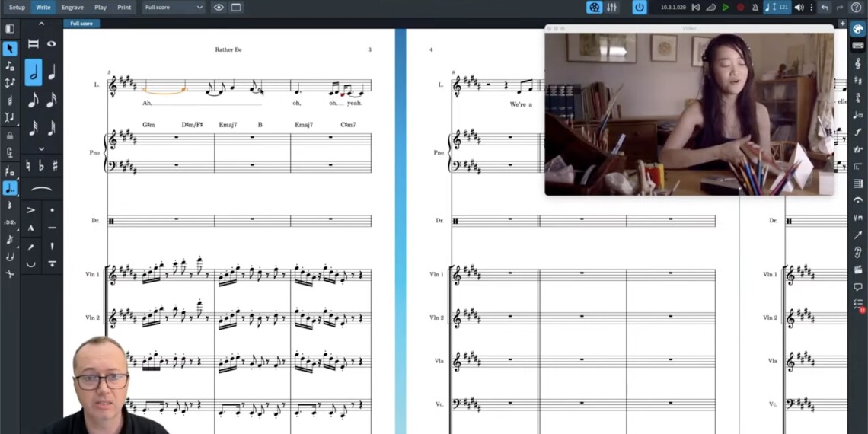Open the Comments panel icon
Image resolution: width=868 pixels, height=434 pixels.
click(858, 287)
